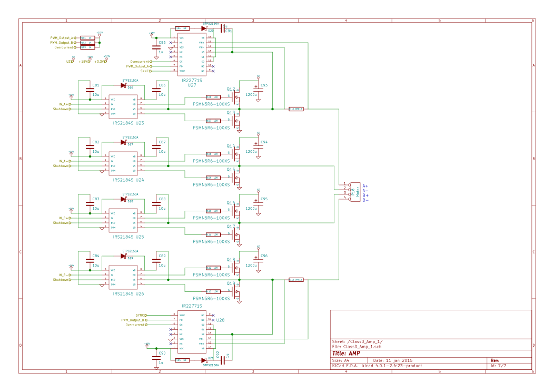Click the IRS2184S U26 driver symbol
This screenshot has width=554, height=392.
pos(123,277)
